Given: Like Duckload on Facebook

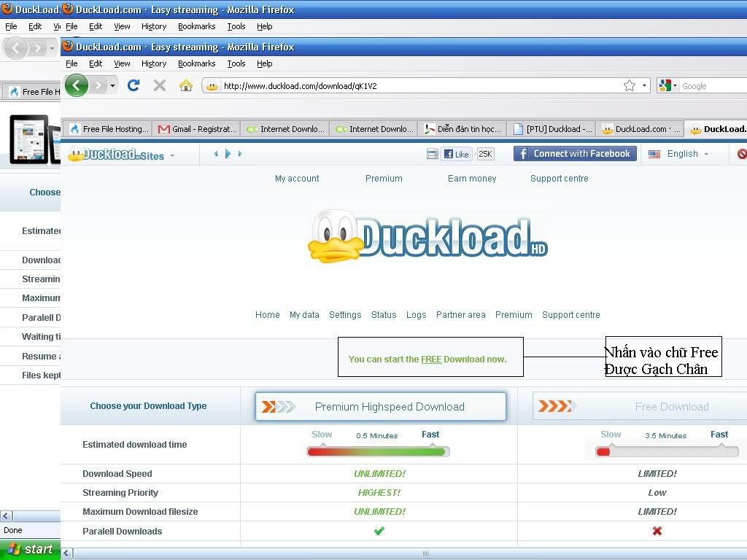Looking at the screenshot, I should point(457,154).
